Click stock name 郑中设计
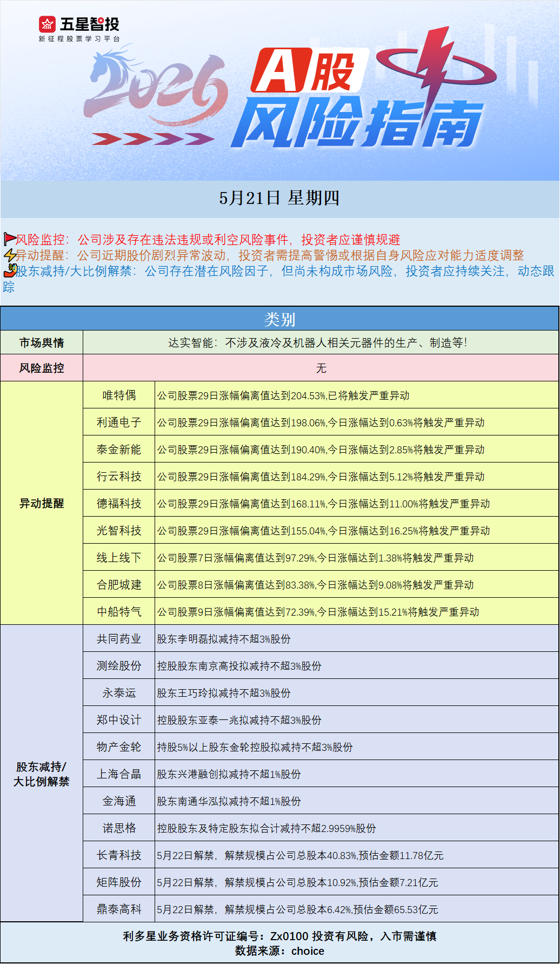Image resolution: width=560 pixels, height=964 pixels. (119, 719)
